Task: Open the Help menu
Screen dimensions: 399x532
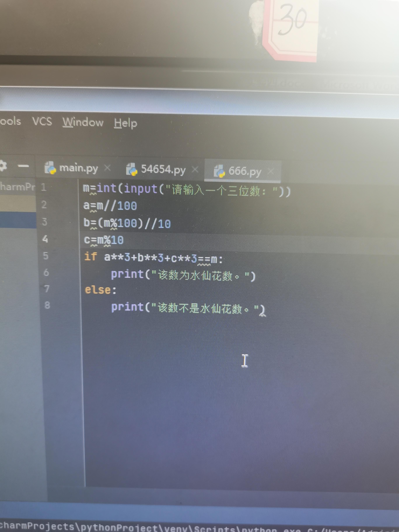Action: point(125,123)
